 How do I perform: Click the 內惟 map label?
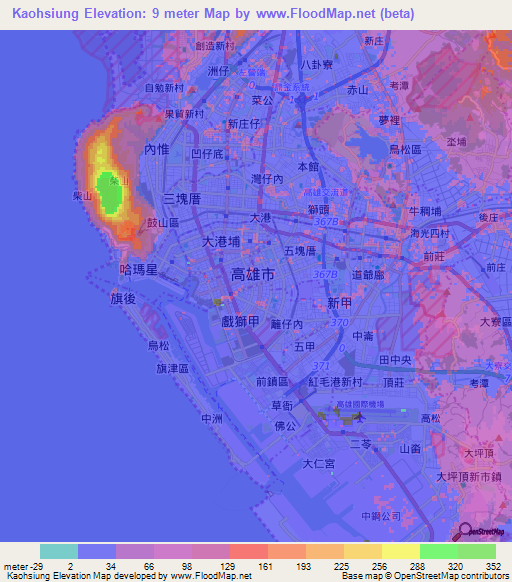(x=157, y=150)
